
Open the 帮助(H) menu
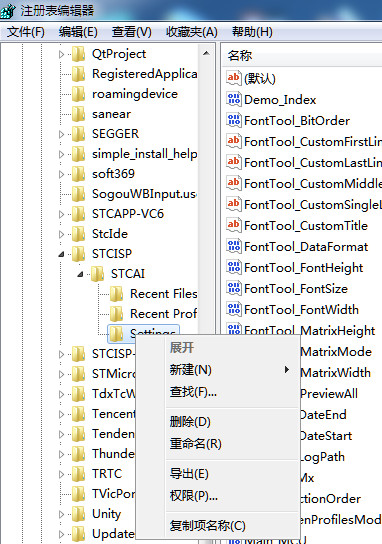pyautogui.click(x=252, y=32)
